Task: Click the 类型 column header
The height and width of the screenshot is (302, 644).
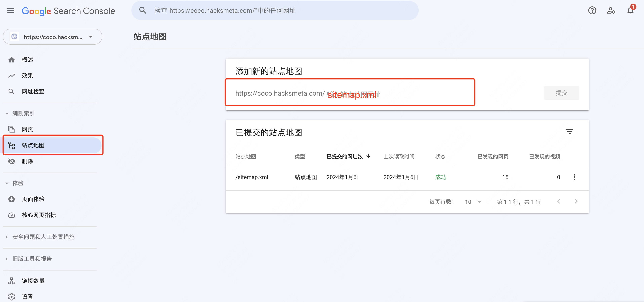Action: 300,157
